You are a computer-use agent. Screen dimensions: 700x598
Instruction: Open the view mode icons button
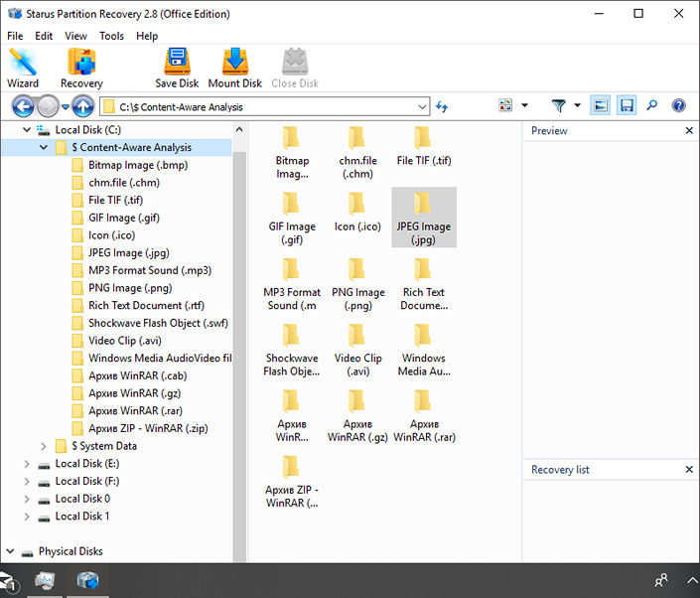[505, 105]
